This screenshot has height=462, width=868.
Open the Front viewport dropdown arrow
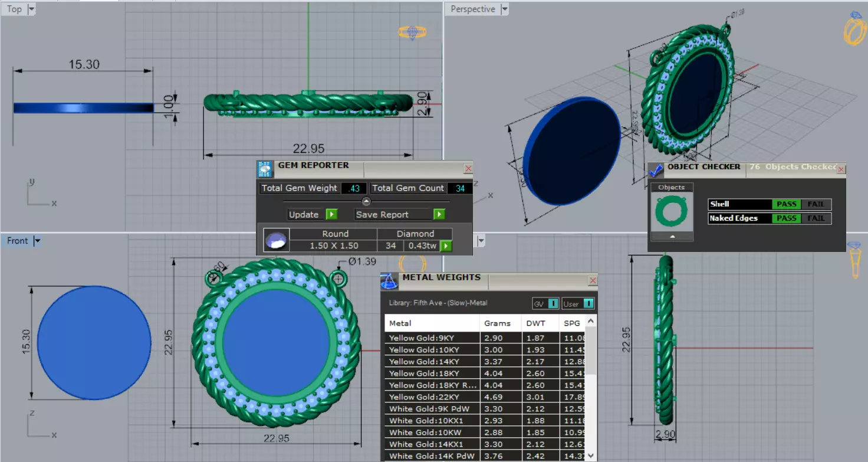coord(37,241)
